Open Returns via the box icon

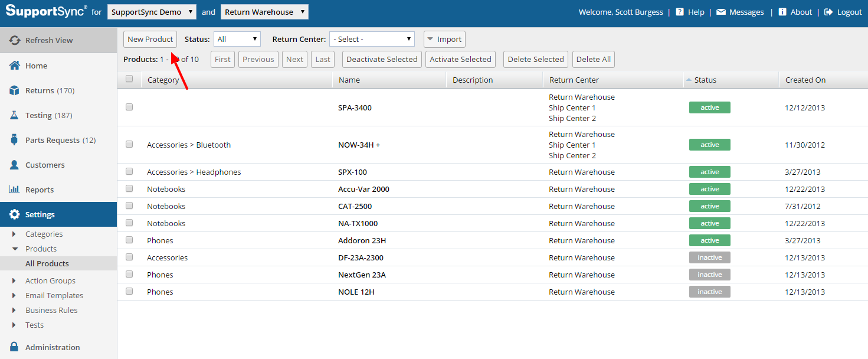point(15,90)
